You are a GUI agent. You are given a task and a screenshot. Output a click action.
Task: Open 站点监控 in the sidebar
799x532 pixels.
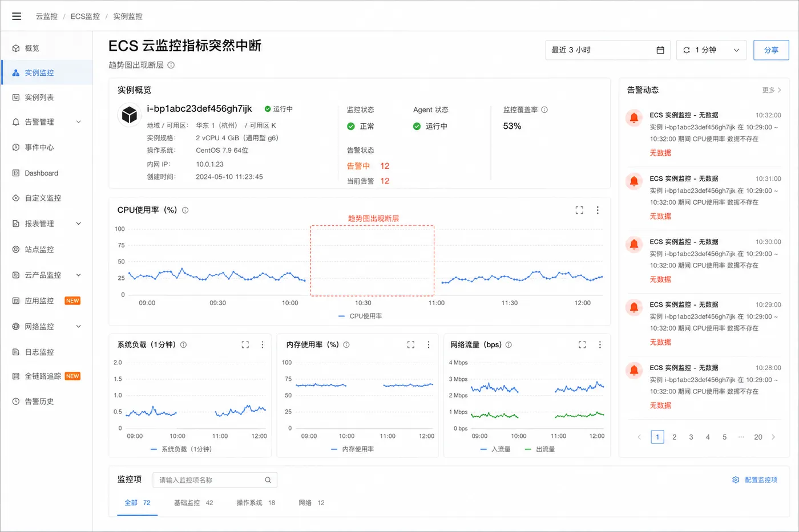(x=47, y=249)
